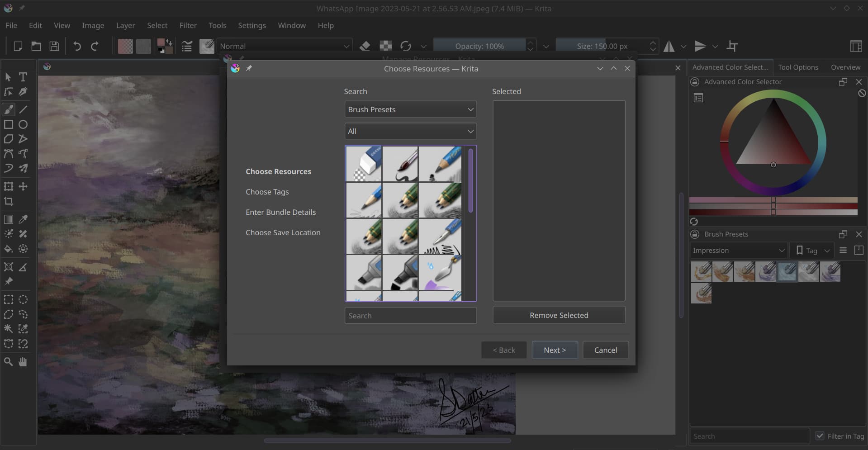Image resolution: width=868 pixels, height=450 pixels.
Task: Toggle eraser mode in toolbar
Action: (x=365, y=46)
